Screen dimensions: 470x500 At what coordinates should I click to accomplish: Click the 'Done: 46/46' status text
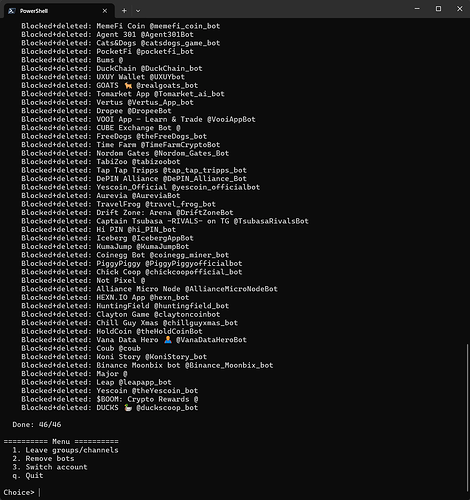(37, 425)
